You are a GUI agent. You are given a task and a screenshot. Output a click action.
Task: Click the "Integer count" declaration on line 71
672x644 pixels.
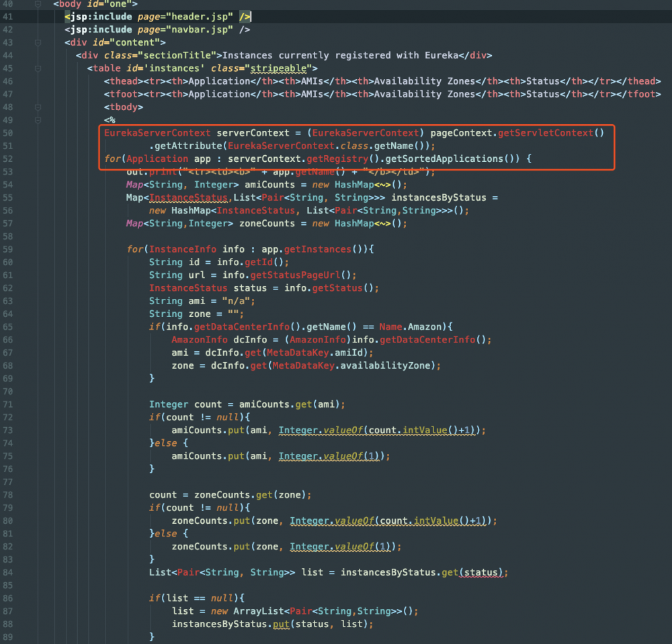point(185,404)
